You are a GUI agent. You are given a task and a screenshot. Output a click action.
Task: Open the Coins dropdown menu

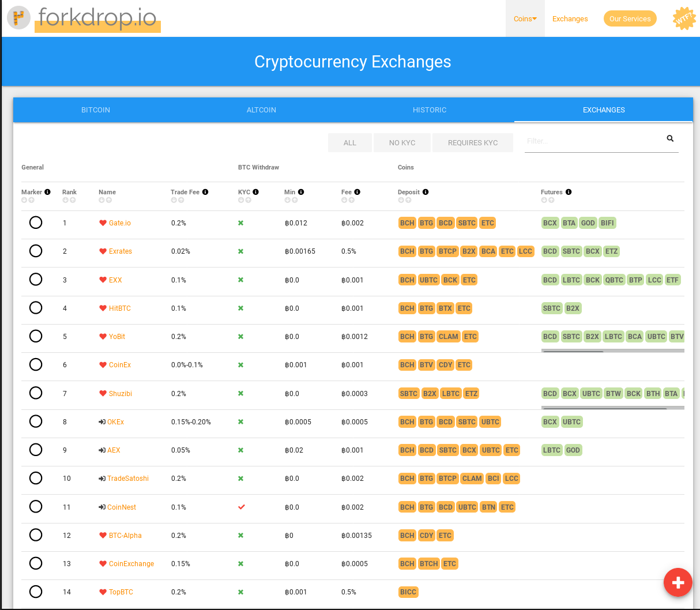pyautogui.click(x=525, y=18)
